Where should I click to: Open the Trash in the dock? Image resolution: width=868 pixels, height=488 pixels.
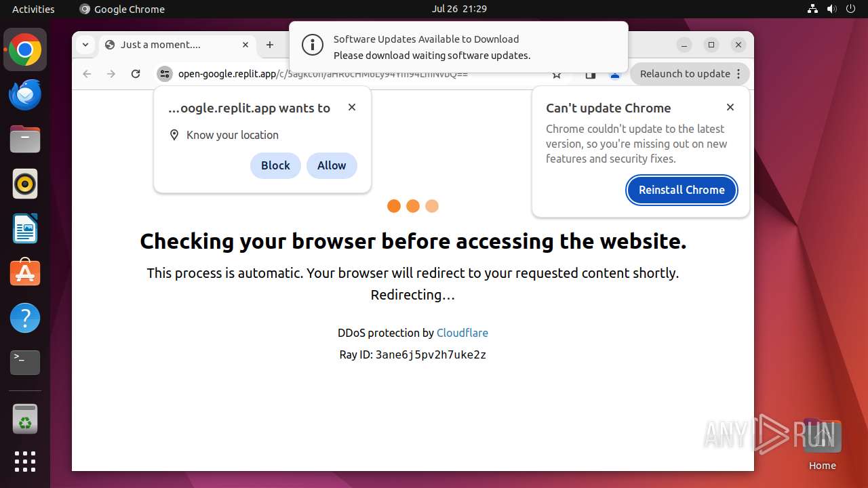coord(25,419)
